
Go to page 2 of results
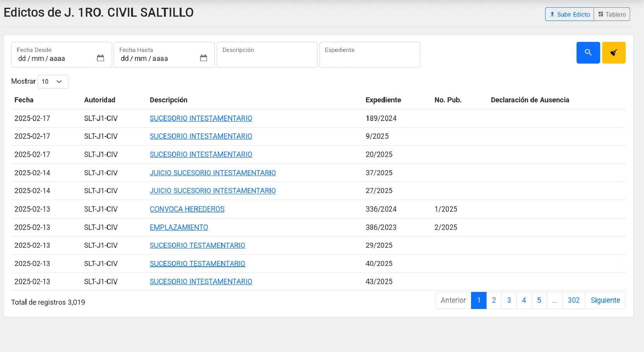[494, 300]
